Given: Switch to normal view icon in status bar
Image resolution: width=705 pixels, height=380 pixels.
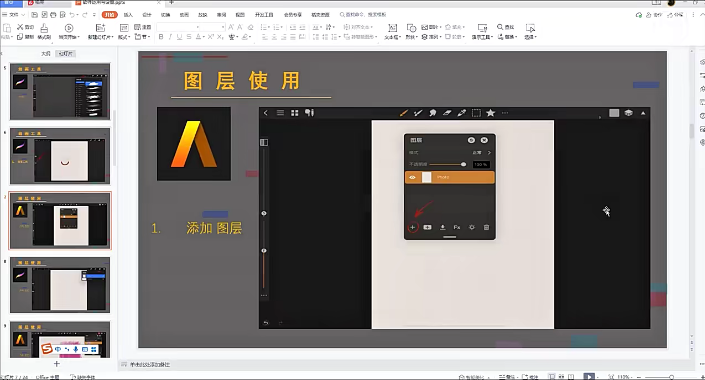Looking at the screenshot, I should pyautogui.click(x=552, y=376).
